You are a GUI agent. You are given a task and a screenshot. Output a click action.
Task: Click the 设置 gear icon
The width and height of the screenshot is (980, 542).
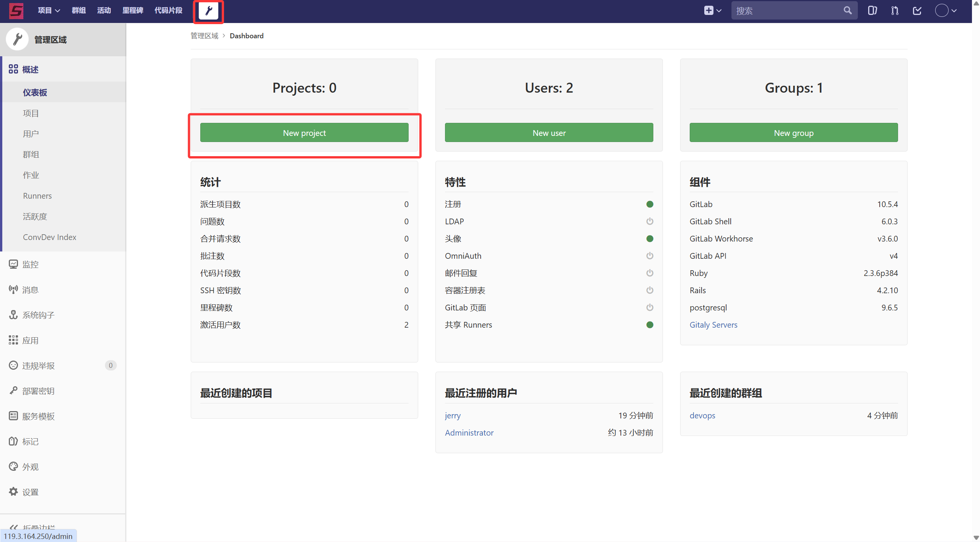point(13,491)
